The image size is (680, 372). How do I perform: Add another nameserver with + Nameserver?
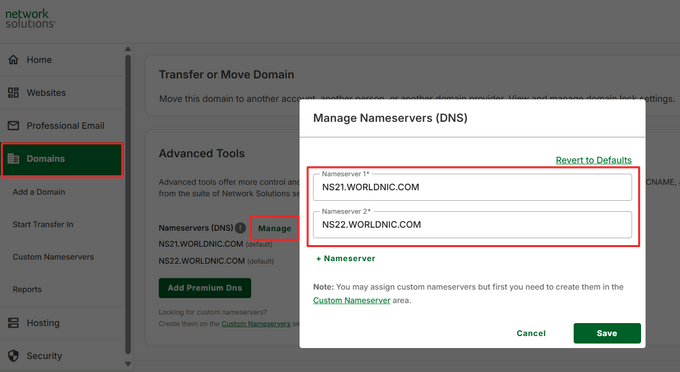tap(346, 258)
